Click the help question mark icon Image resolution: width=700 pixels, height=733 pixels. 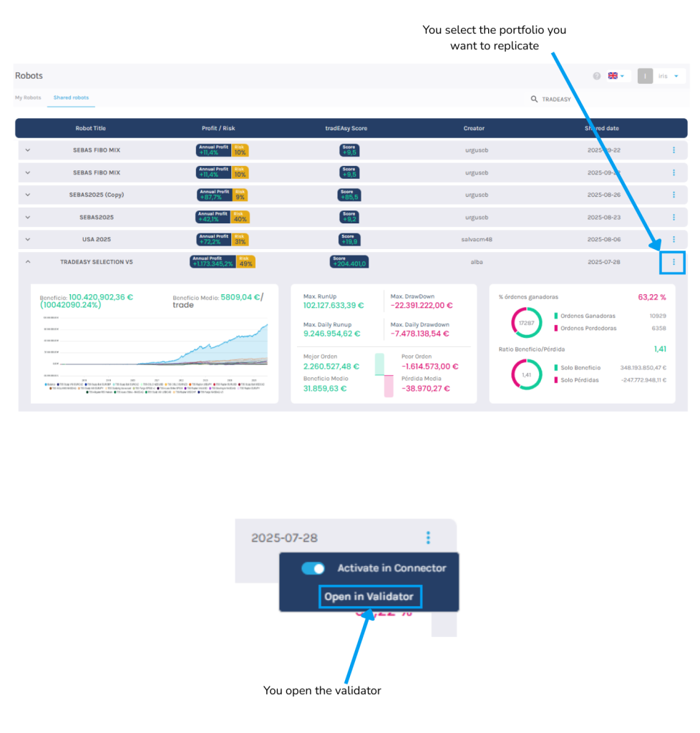click(x=596, y=76)
